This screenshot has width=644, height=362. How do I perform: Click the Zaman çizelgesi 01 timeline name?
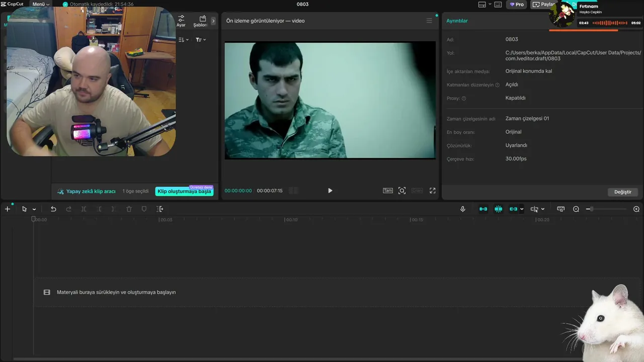(x=527, y=119)
